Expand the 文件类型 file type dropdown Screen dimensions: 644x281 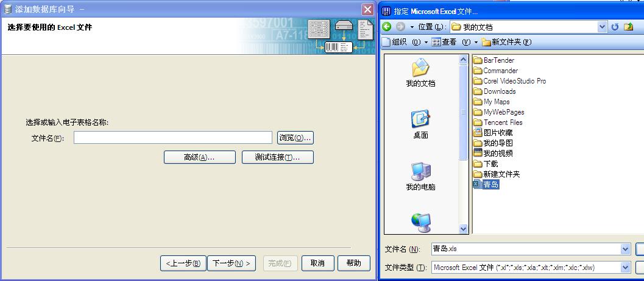(625, 268)
